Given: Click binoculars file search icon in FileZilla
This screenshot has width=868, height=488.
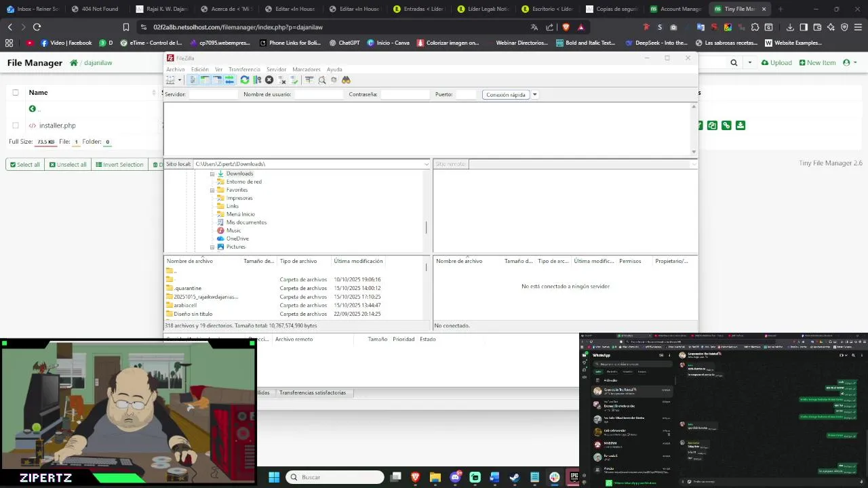Looking at the screenshot, I should pos(346,80).
